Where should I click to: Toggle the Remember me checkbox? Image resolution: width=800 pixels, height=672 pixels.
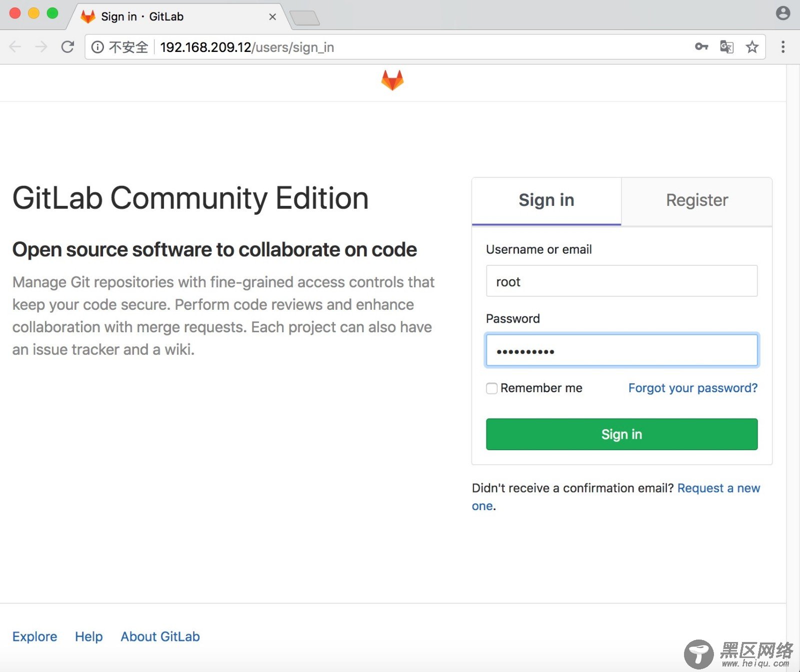click(x=491, y=388)
